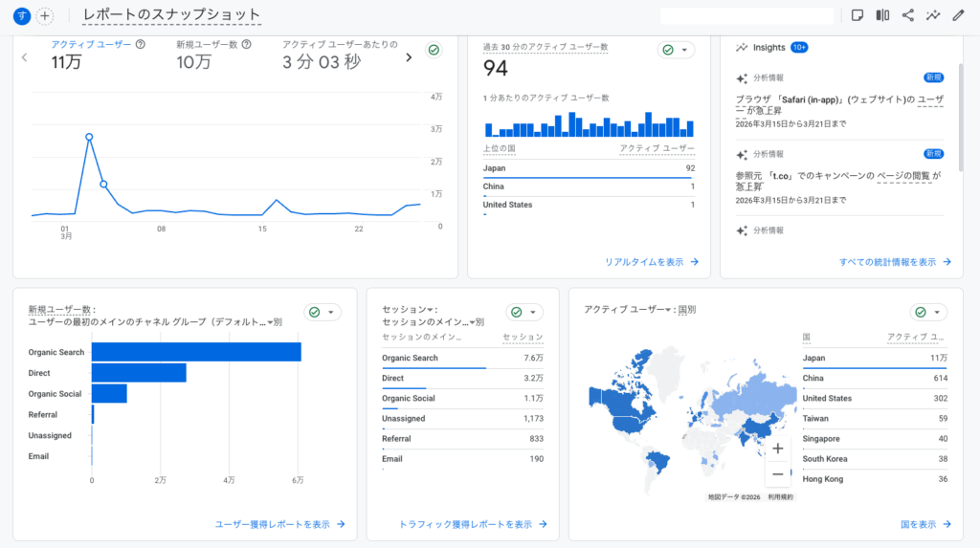Click the add comparison plus button
This screenshot has height=548, width=980.
point(45,16)
